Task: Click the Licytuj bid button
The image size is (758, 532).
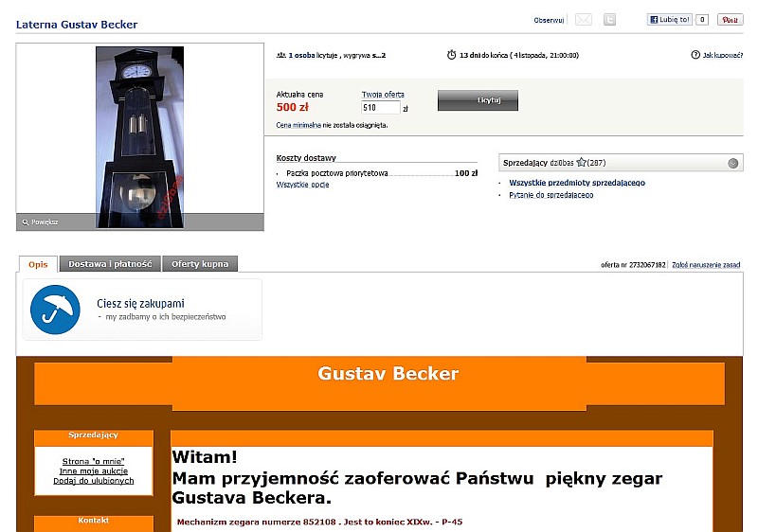Action: click(x=478, y=100)
